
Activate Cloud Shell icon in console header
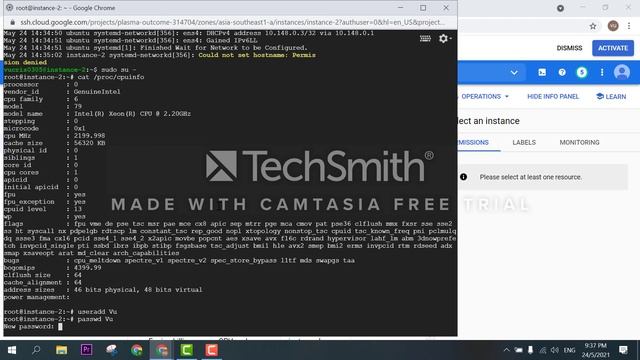542,73
